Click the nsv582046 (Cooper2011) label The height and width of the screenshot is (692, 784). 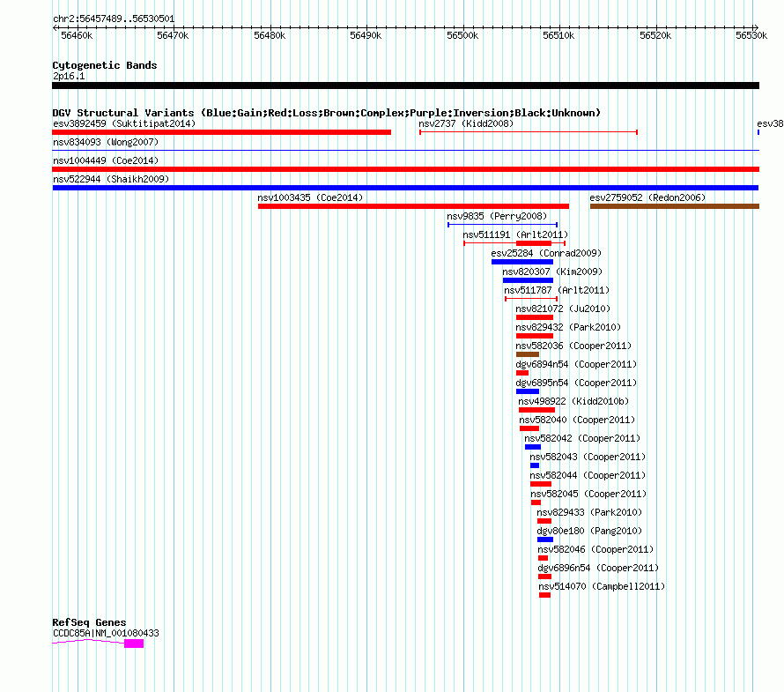coord(595,549)
